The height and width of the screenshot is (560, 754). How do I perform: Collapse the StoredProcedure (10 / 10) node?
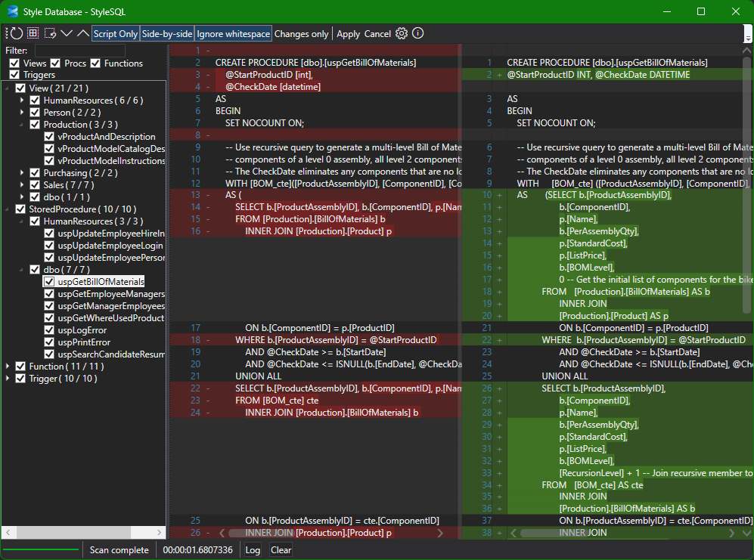point(8,209)
